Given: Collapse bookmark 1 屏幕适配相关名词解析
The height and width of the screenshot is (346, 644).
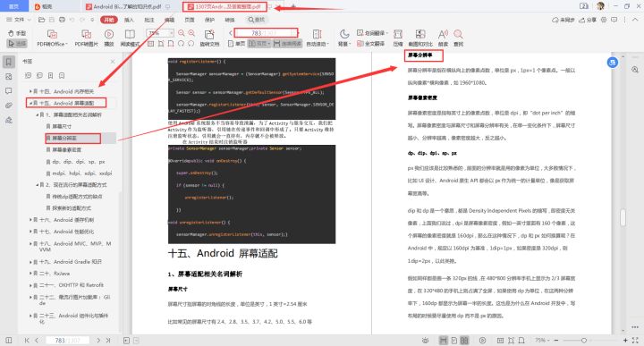Looking at the screenshot, I should pos(37,114).
